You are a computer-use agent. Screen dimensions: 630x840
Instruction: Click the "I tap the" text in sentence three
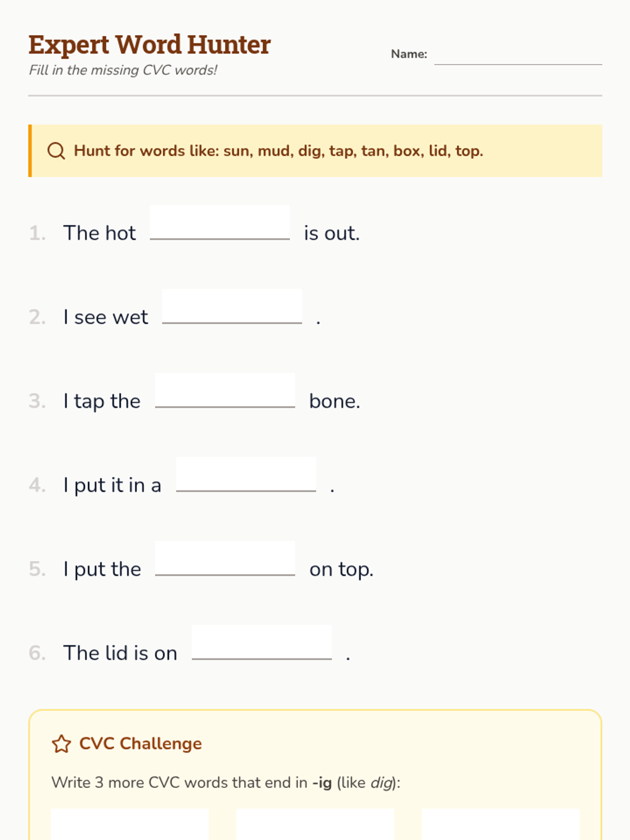(x=102, y=402)
